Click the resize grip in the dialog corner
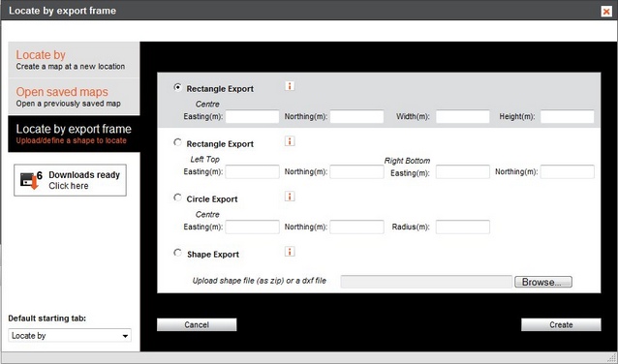 (611, 357)
